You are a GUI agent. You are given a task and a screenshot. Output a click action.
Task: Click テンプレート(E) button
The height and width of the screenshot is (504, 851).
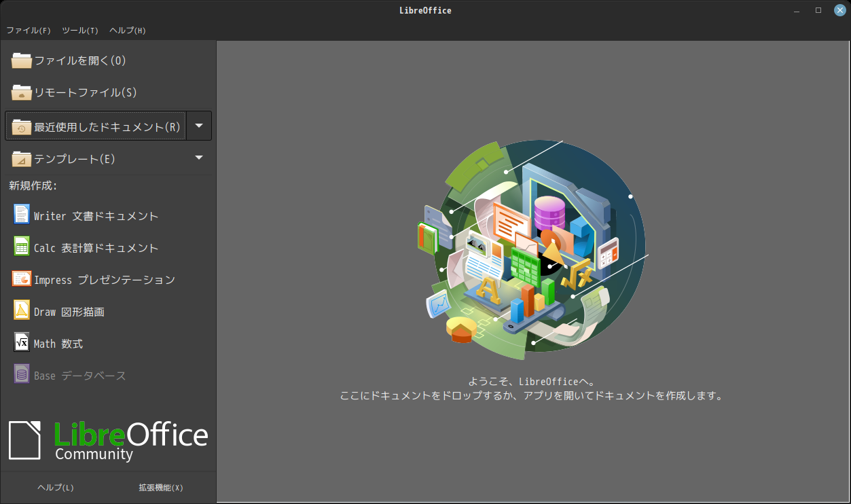click(x=96, y=158)
